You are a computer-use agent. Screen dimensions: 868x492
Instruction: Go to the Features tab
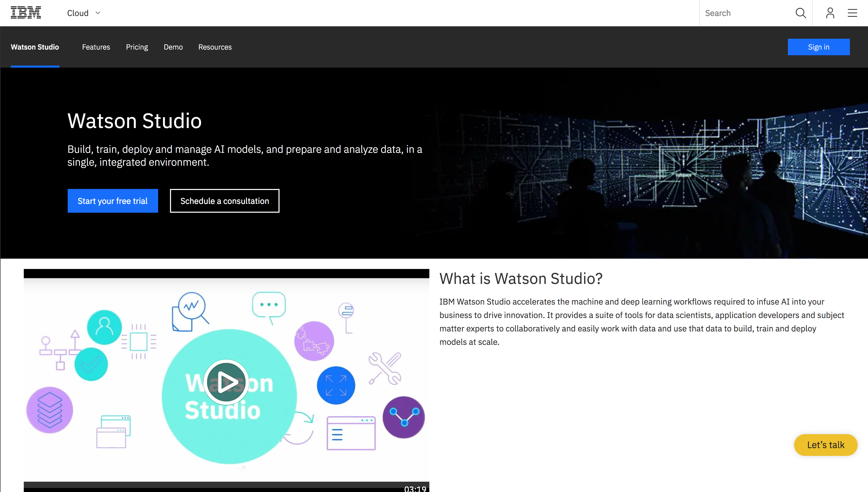(x=96, y=47)
